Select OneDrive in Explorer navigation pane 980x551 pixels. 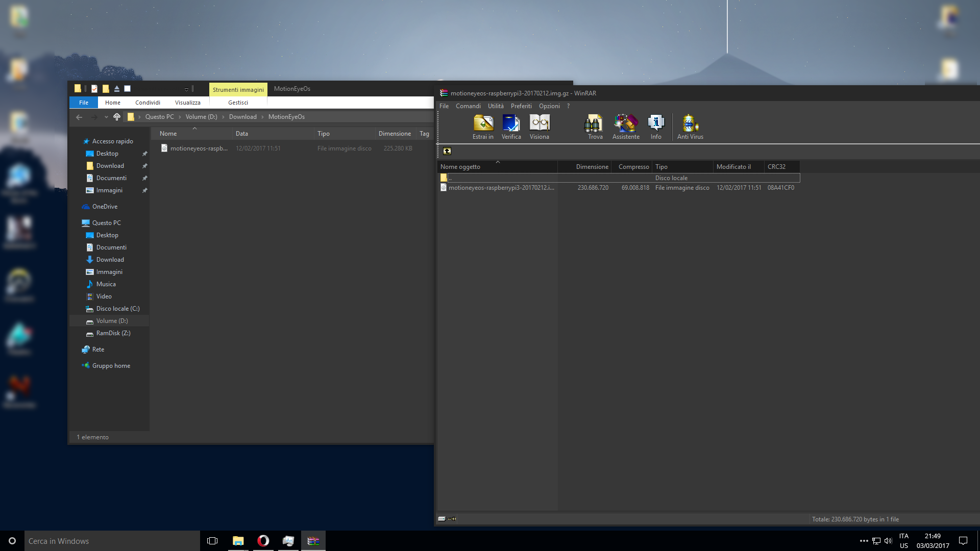[x=105, y=207]
